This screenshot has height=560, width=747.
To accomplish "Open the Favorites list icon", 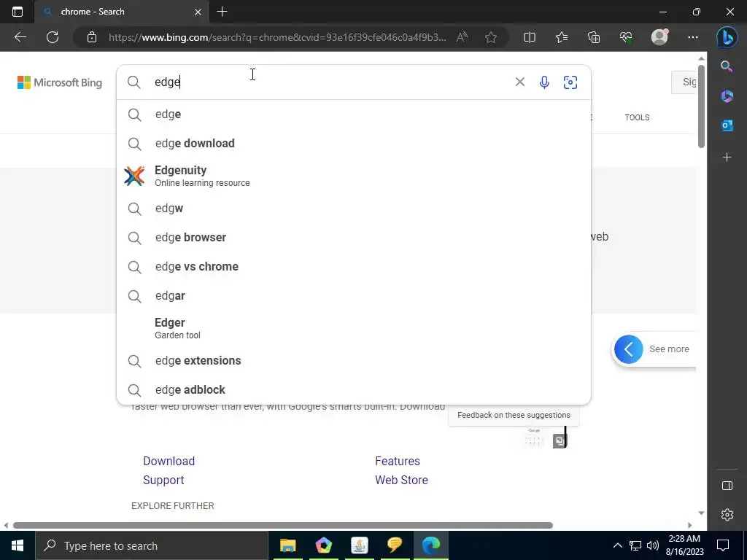I will pyautogui.click(x=562, y=37).
